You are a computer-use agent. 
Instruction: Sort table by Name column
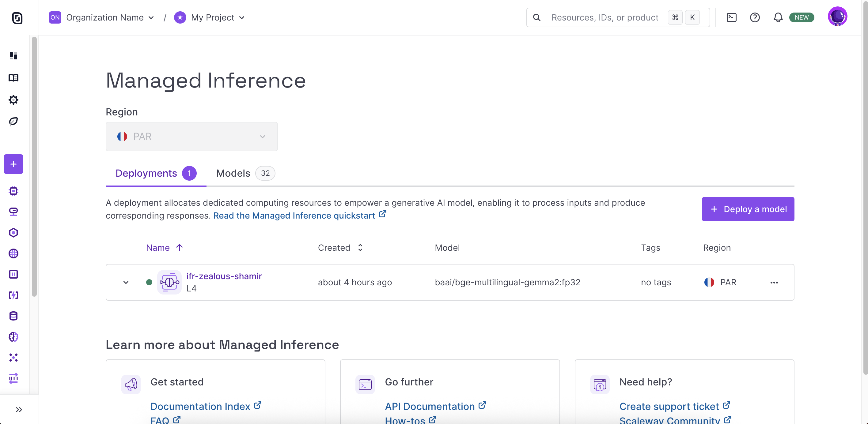(x=165, y=248)
